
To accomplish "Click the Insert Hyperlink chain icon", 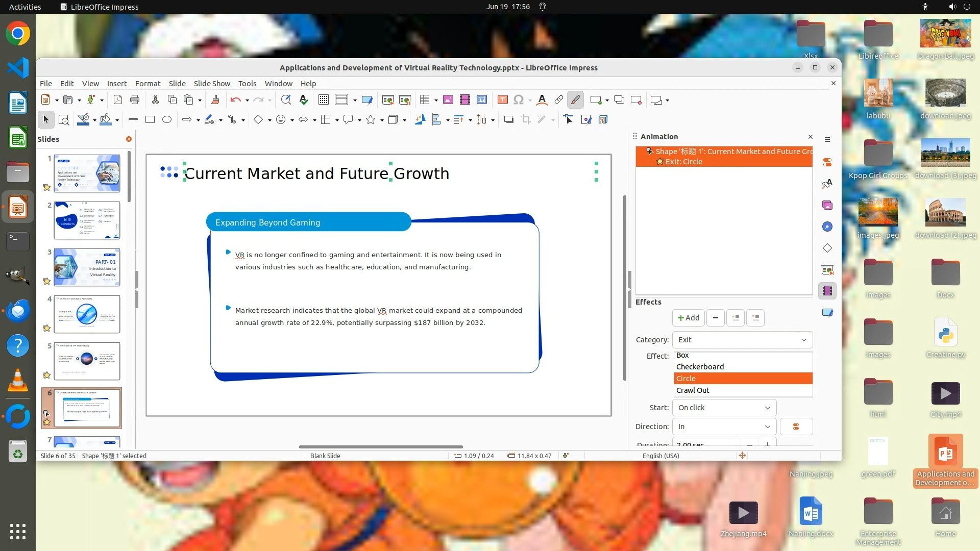I will tap(559, 100).
